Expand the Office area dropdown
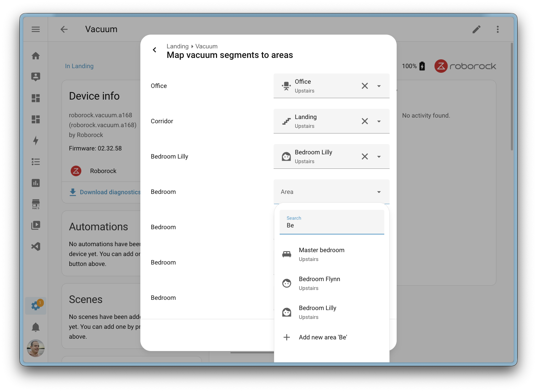537x392 pixels. pos(379,85)
